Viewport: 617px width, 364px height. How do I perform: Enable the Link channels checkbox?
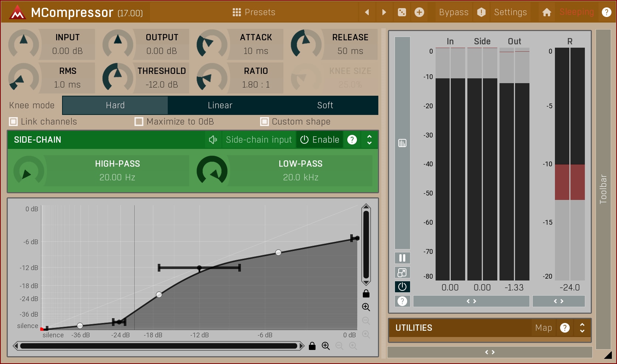(x=14, y=122)
